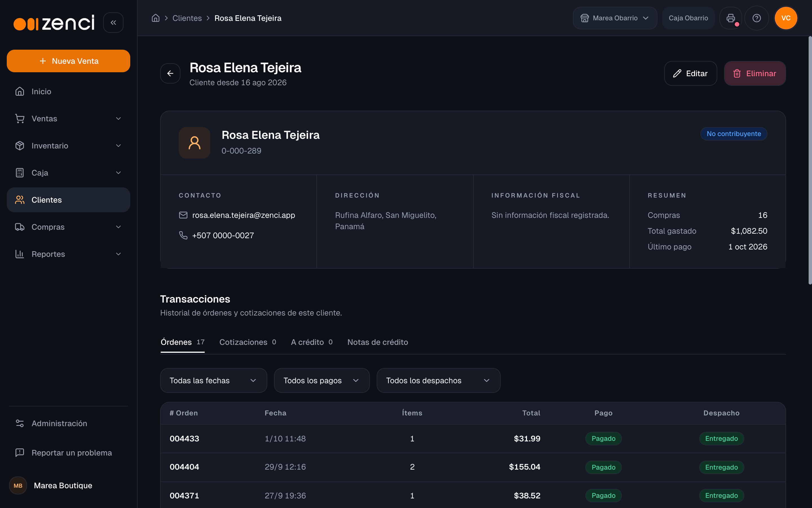This screenshot has width=812, height=508.
Task: Expand the Reportes sidebar section
Action: [x=69, y=254]
